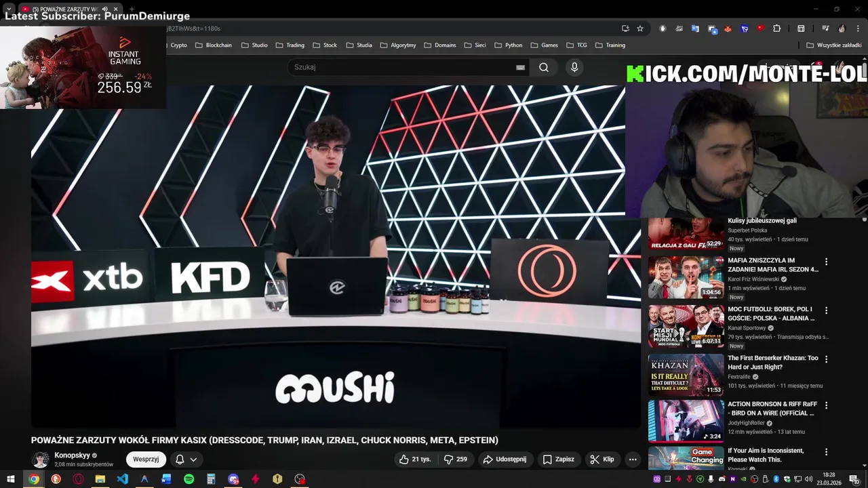The image size is (868, 488).
Task: Open Bluetooth tray icon
Action: tap(776, 479)
